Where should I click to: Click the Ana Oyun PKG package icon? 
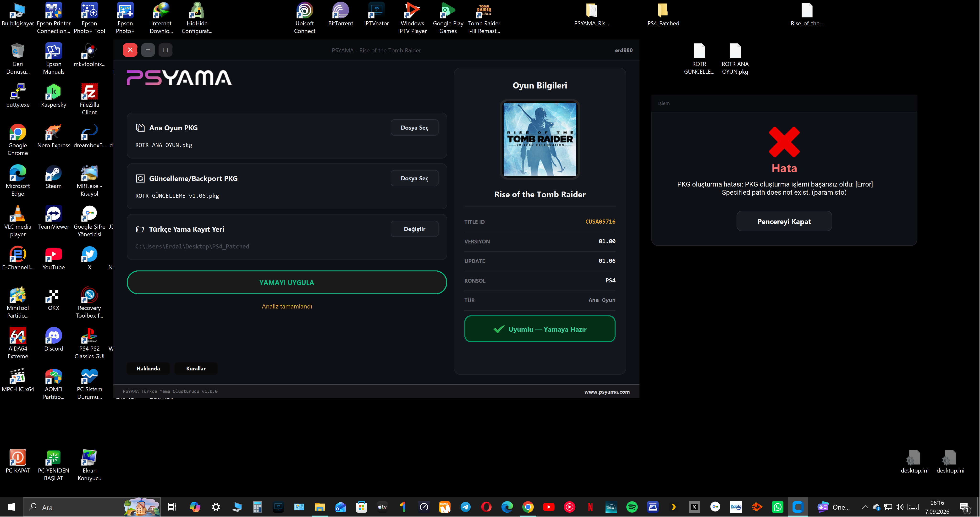pyautogui.click(x=140, y=128)
